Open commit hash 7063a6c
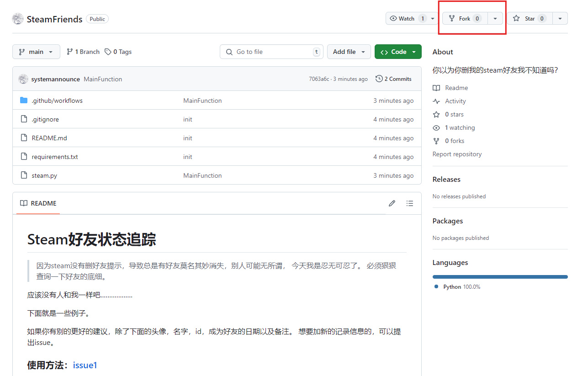Image resolution: width=588 pixels, height=376 pixels. click(319, 79)
